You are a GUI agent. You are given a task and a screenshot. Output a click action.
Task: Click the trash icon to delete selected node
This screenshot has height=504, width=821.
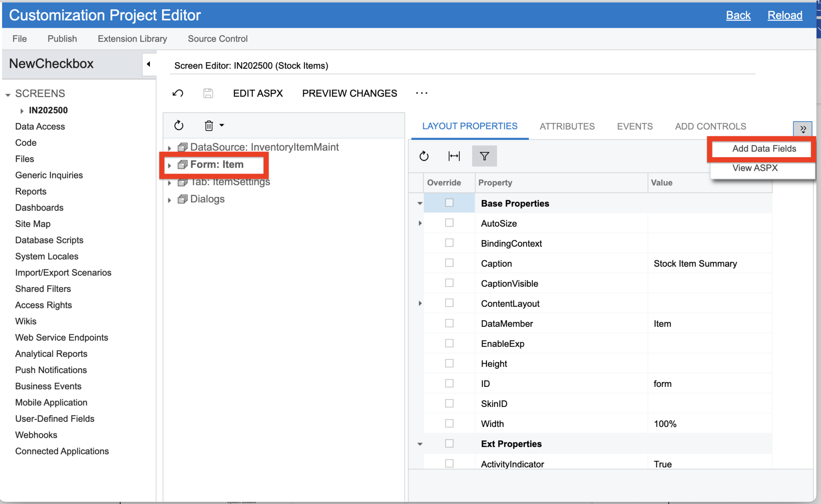(209, 125)
